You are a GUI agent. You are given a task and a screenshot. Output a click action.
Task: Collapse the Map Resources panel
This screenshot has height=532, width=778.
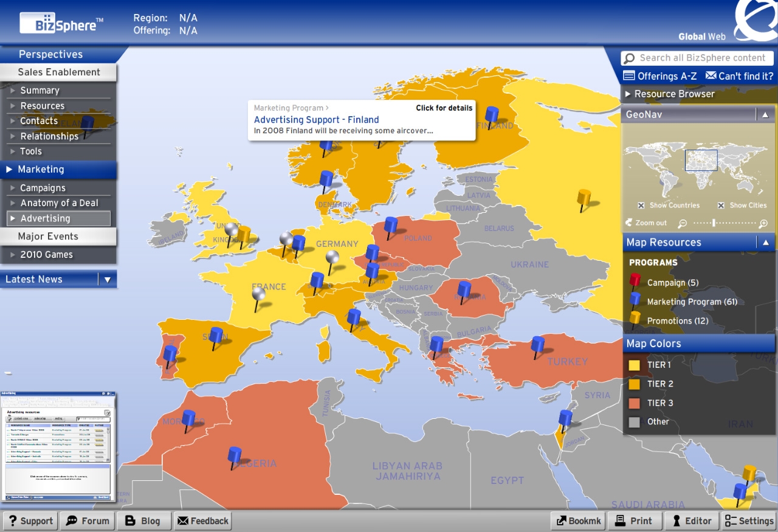(x=766, y=243)
